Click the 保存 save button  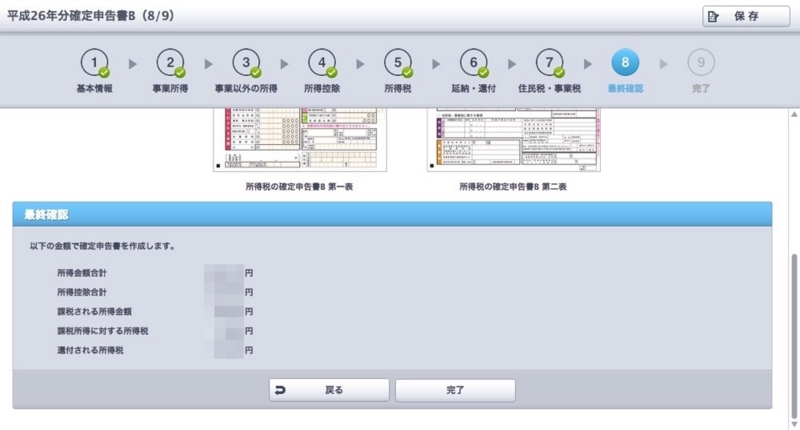coord(746,16)
